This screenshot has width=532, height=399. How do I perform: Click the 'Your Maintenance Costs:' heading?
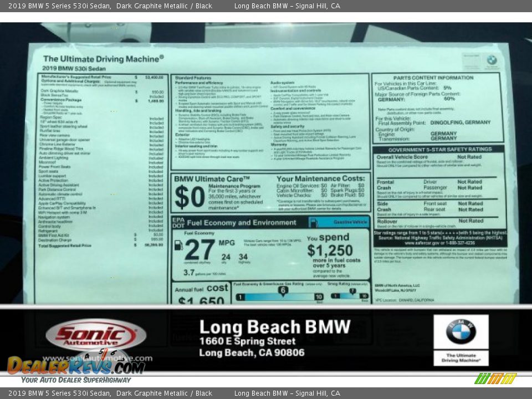(321, 178)
